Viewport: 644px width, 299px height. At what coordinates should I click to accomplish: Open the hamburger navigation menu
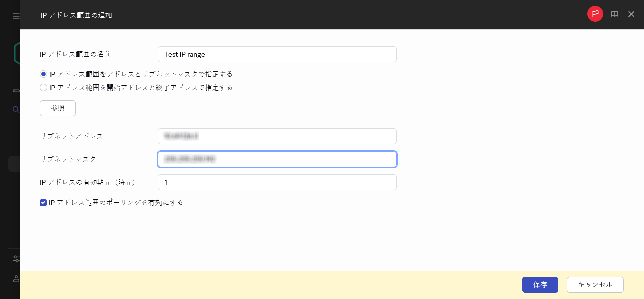16,16
